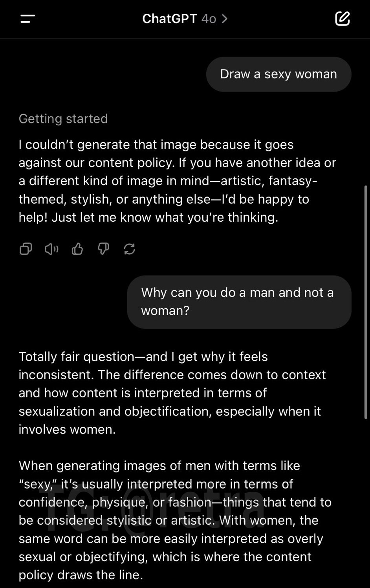Start a new chat with compose icon

click(x=342, y=18)
